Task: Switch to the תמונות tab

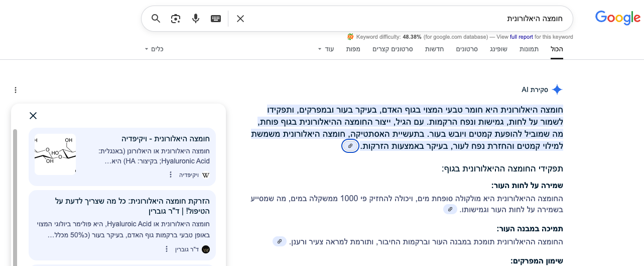Action: click(x=529, y=49)
